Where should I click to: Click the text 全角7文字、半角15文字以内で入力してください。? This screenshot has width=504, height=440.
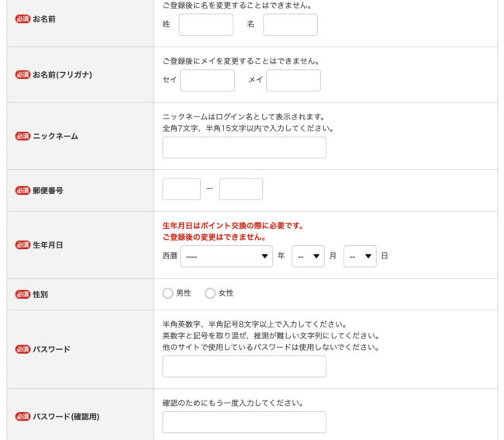coord(248,128)
